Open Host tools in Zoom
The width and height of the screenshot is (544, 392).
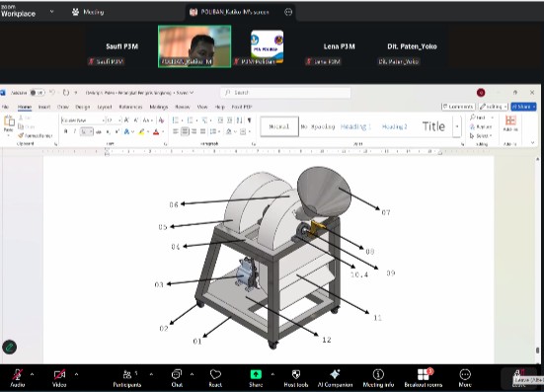[x=296, y=378]
